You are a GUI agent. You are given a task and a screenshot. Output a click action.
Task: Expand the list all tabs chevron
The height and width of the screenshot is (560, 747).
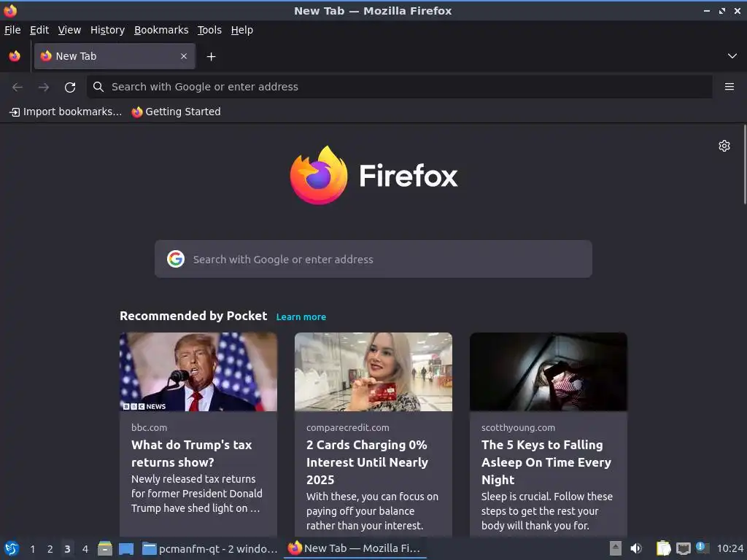[732, 56]
